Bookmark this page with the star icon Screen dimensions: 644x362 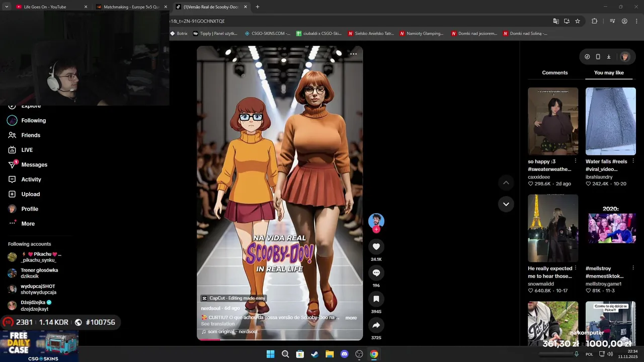(578, 21)
